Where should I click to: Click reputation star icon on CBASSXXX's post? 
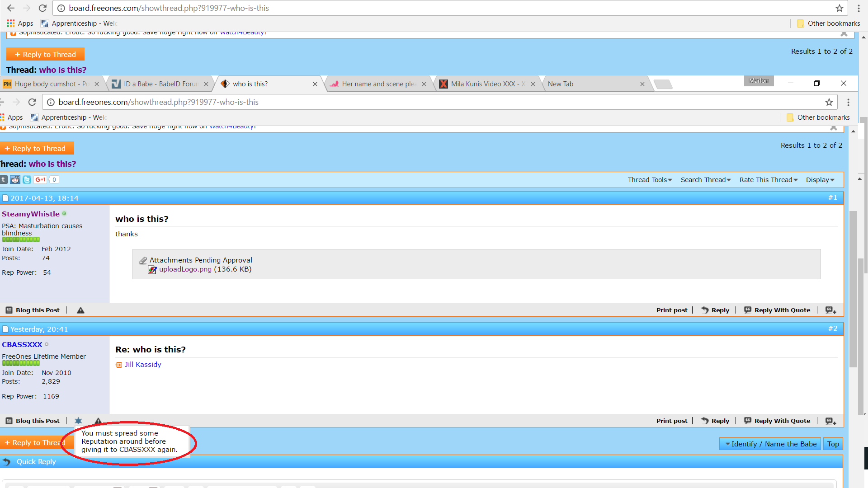point(78,421)
